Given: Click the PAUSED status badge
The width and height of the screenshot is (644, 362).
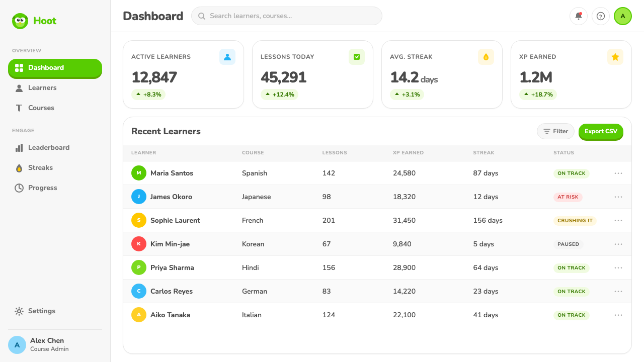Looking at the screenshot, I should (569, 244).
